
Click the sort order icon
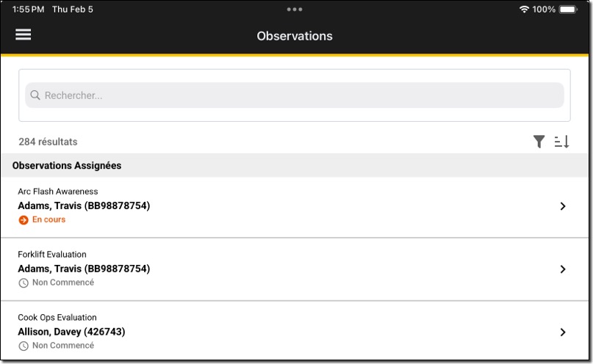tap(561, 142)
